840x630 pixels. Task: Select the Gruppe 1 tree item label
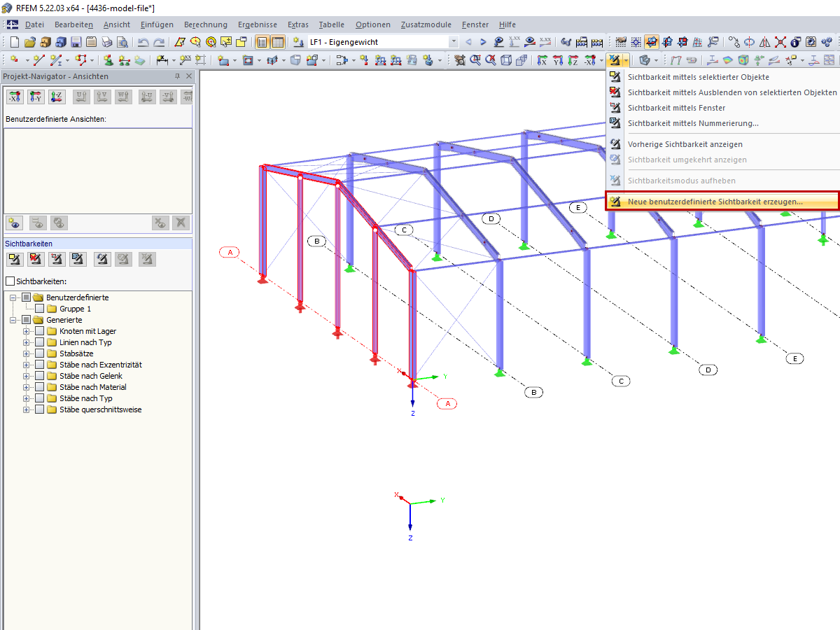click(75, 309)
